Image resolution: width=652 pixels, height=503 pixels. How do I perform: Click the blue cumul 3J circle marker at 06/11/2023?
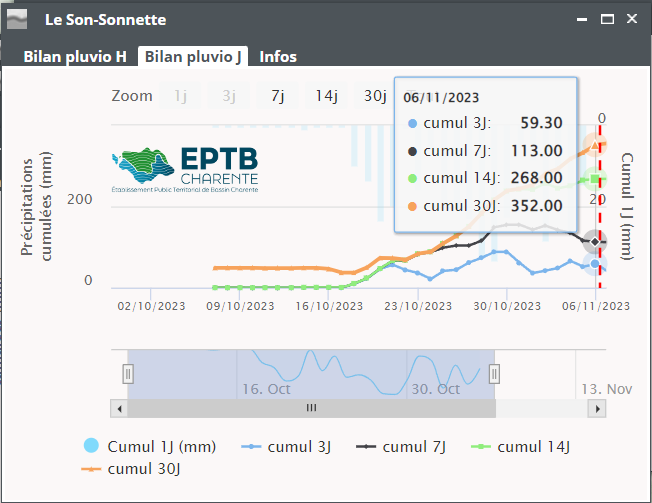[595, 264]
